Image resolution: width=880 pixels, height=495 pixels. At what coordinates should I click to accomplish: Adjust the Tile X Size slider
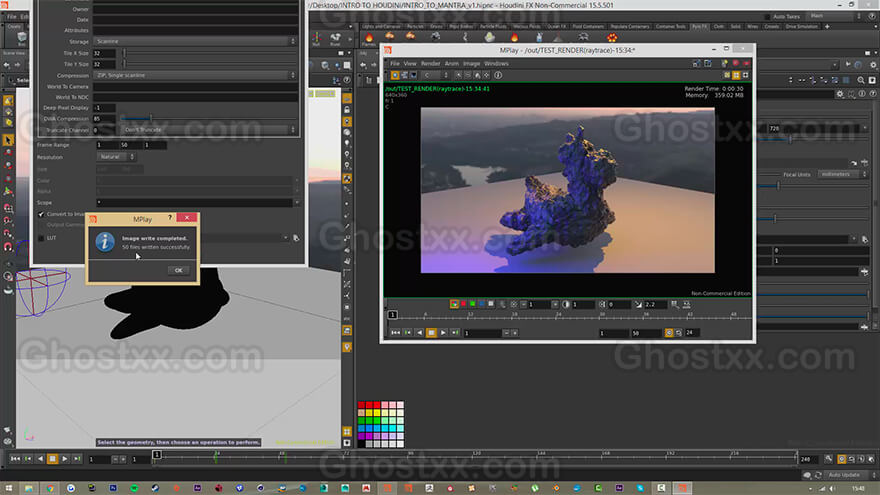[x=209, y=53]
